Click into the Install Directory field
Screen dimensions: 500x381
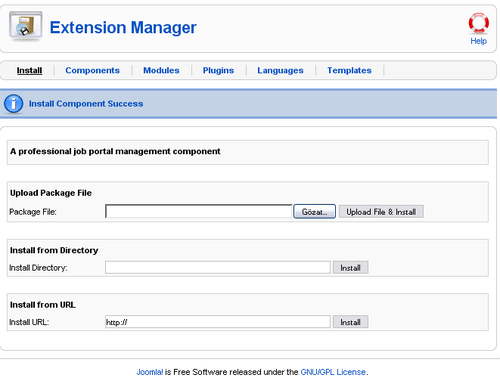click(x=218, y=267)
